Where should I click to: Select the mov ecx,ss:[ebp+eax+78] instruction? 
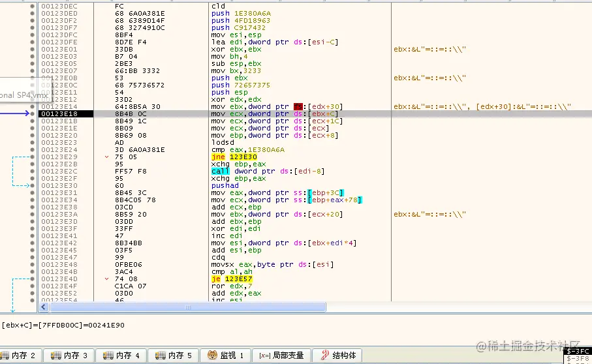tap(287, 200)
